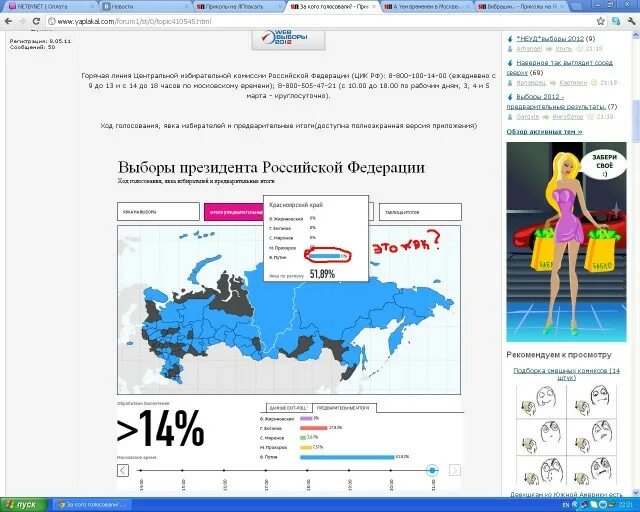Go back using the browser back arrow
The image size is (640, 512).
coord(9,21)
